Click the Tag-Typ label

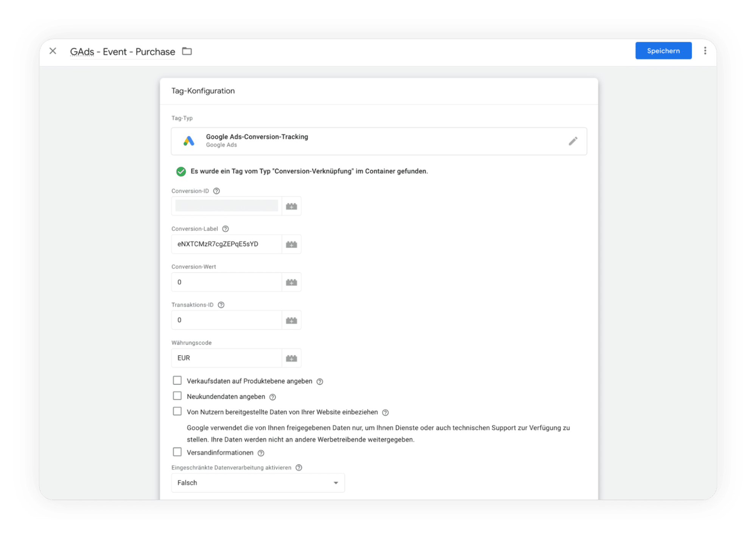point(182,118)
